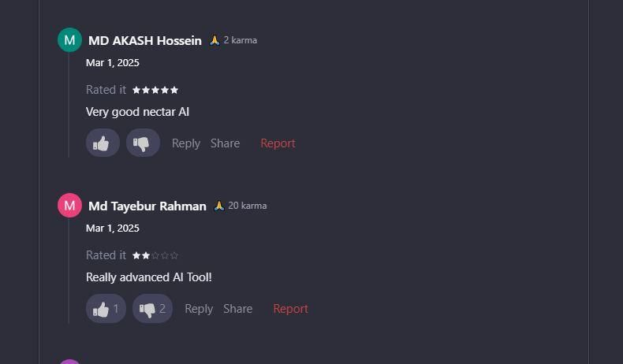The height and width of the screenshot is (364, 623).
Task: Open MD AKASH Hossein's profile name
Action: [x=145, y=41]
